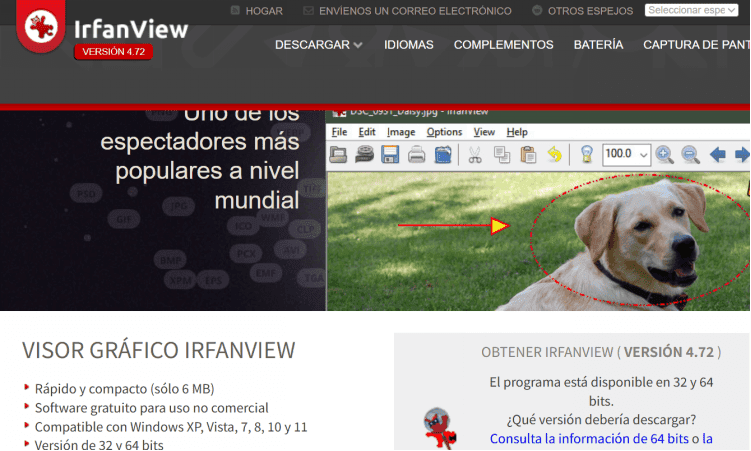Open the Edit menu in the IrfanView window
Screen dimensions: 751x451
point(367,132)
